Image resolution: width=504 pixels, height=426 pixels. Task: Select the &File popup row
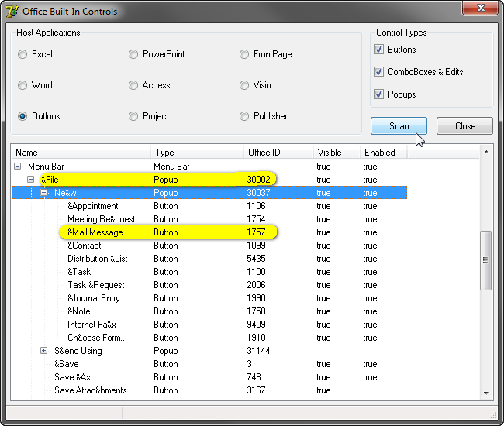pyautogui.click(x=209, y=180)
